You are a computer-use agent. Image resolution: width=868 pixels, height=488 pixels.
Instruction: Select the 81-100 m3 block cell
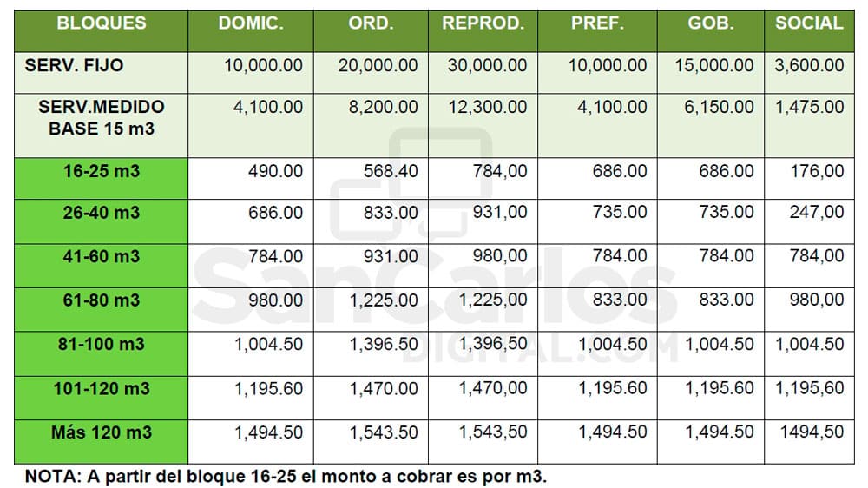pos(102,354)
